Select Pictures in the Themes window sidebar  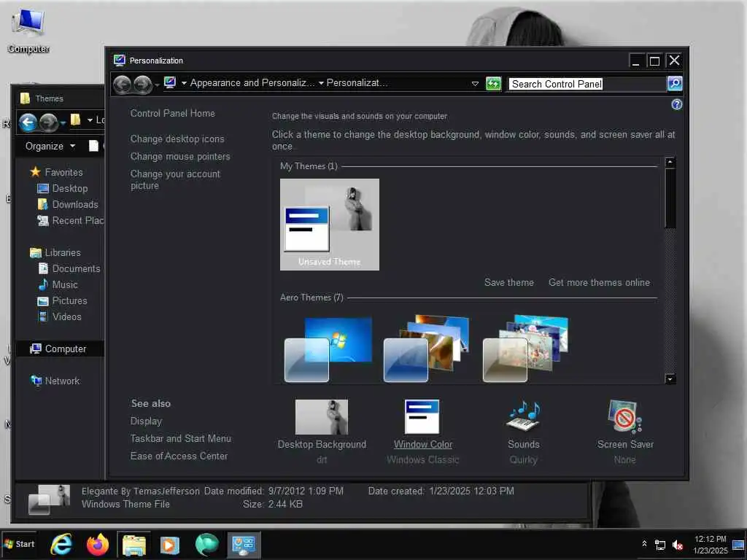coord(62,301)
